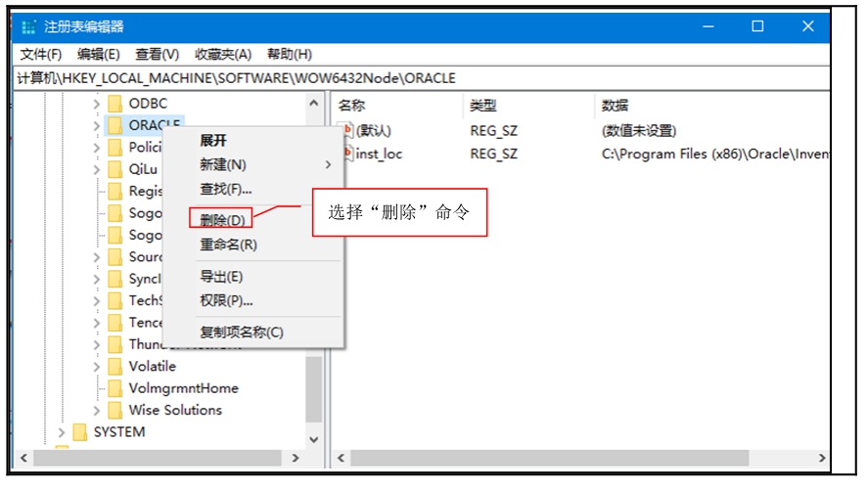This screenshot has height=489, width=868.
Task: Select the ODBC folder icon
Action: click(114, 104)
